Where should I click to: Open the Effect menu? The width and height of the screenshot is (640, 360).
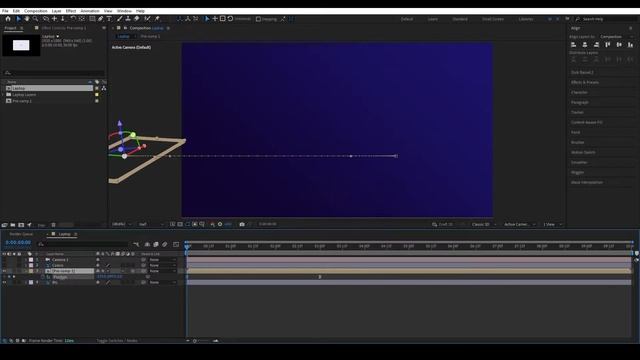[x=71, y=11]
